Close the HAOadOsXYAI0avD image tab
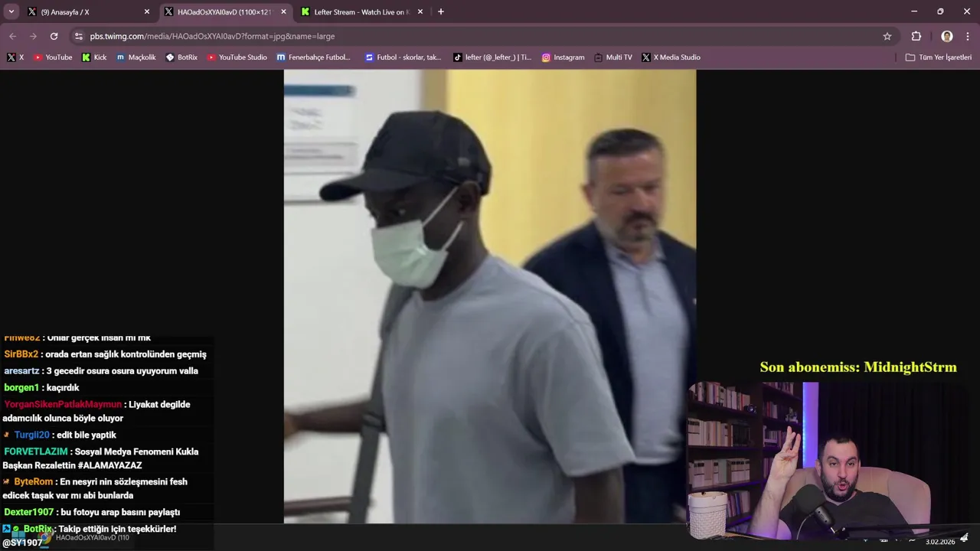The height and width of the screenshot is (551, 980). (x=283, y=11)
